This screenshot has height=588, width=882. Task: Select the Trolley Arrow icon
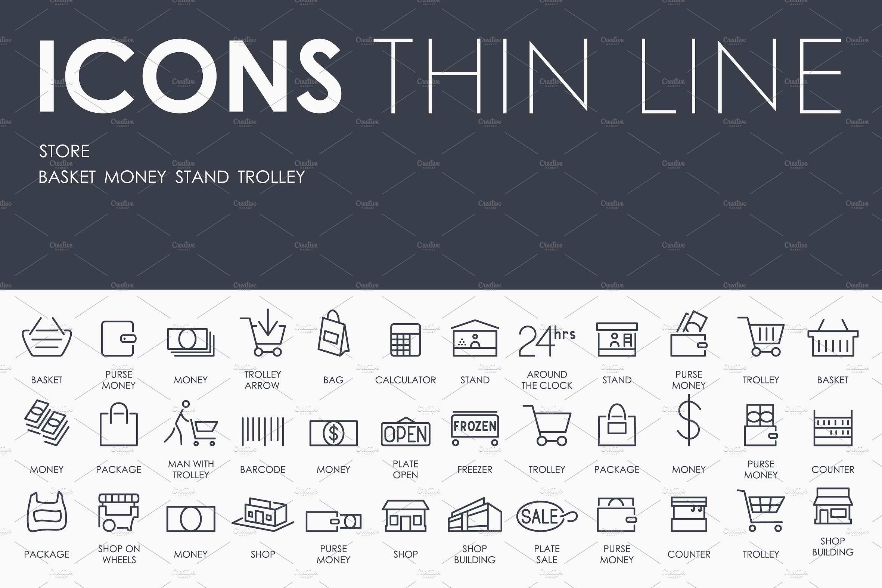tap(262, 340)
